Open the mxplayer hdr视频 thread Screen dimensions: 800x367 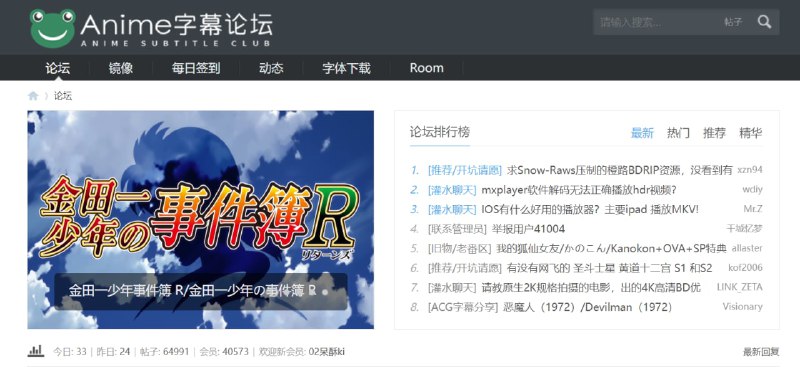tap(579, 190)
